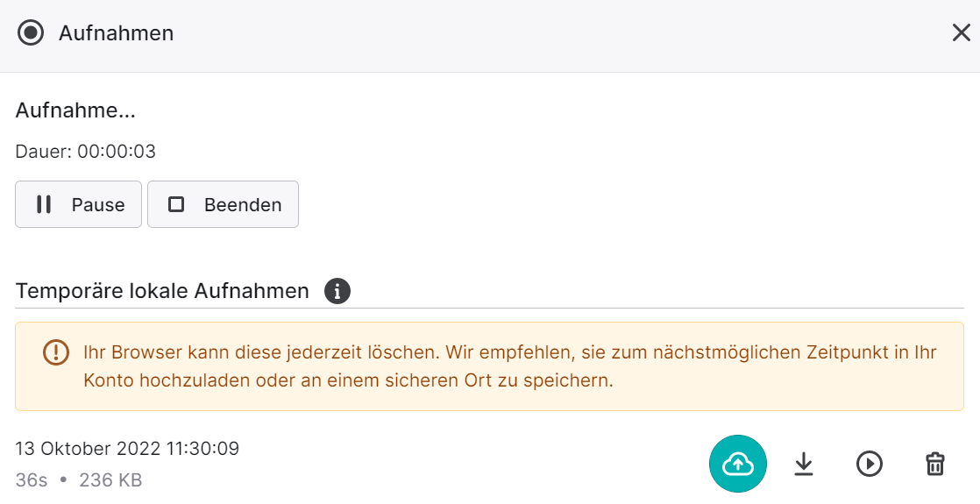This screenshot has width=980, height=504.
Task: Select the 13 Oktober 2022 11:30:09 entry
Action: click(x=127, y=449)
